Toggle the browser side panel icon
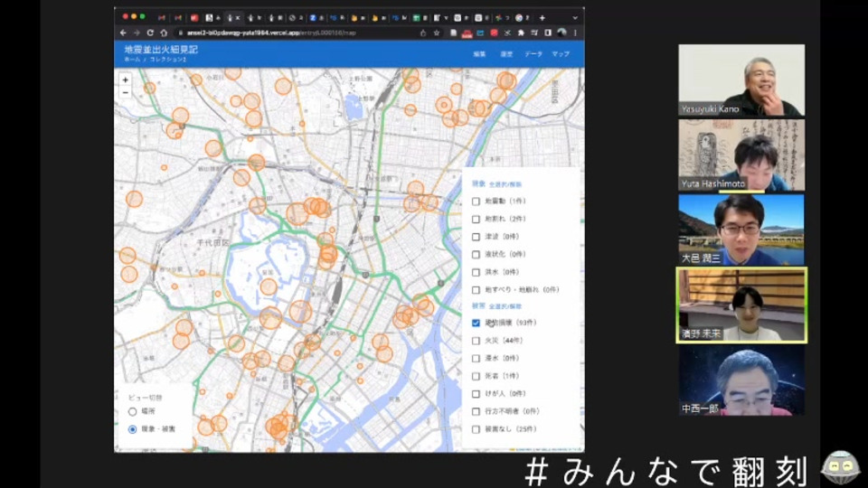Image resolution: width=868 pixels, height=488 pixels. (548, 33)
